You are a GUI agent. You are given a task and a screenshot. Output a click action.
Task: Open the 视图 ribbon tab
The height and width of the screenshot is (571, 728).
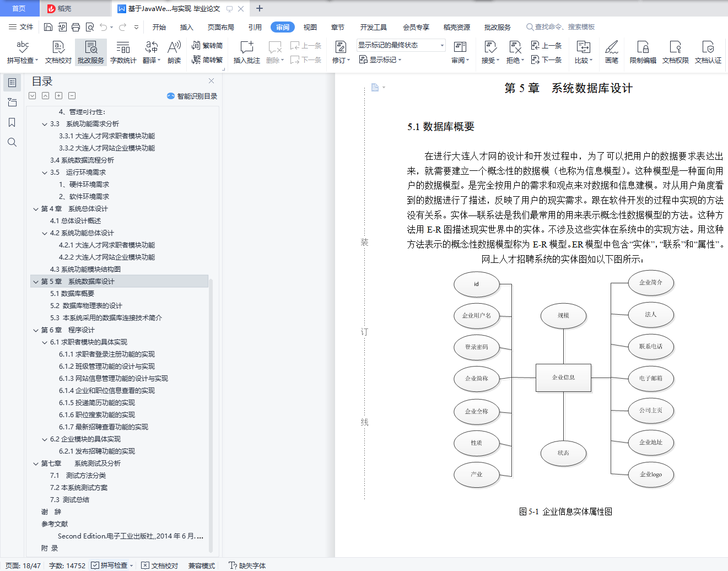coord(310,27)
